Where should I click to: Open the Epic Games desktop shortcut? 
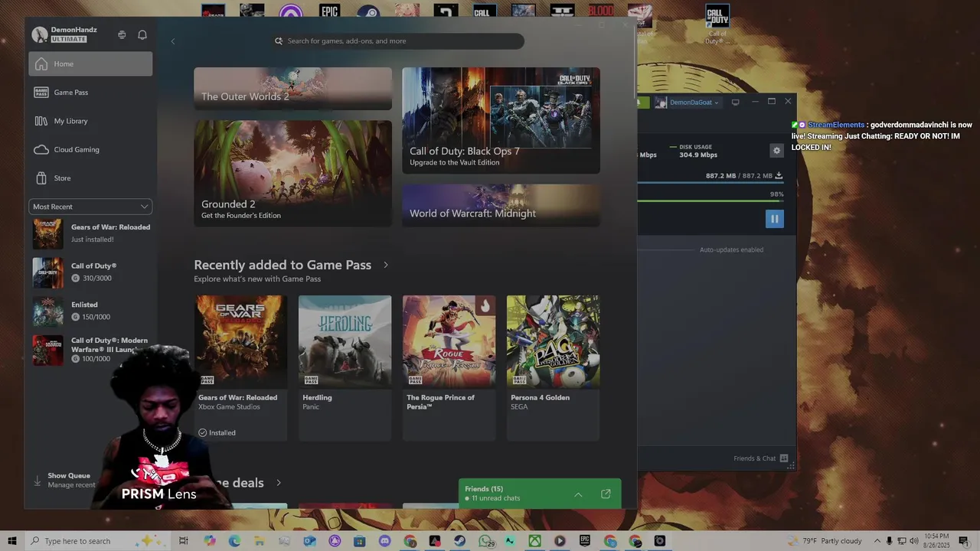pyautogui.click(x=329, y=11)
